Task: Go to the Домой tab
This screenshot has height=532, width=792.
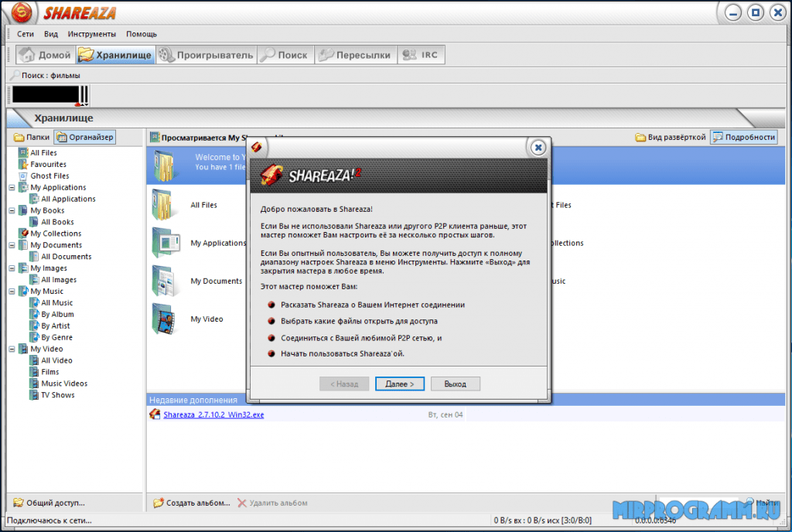Action: tap(46, 54)
